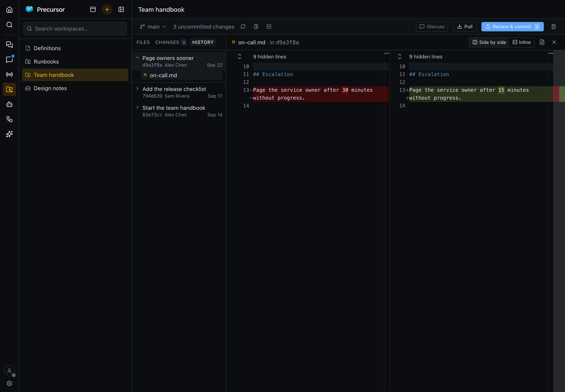Click the '83e73cc Alex Chen' commit details
Screen dimensions: 565x392
(x=165, y=115)
